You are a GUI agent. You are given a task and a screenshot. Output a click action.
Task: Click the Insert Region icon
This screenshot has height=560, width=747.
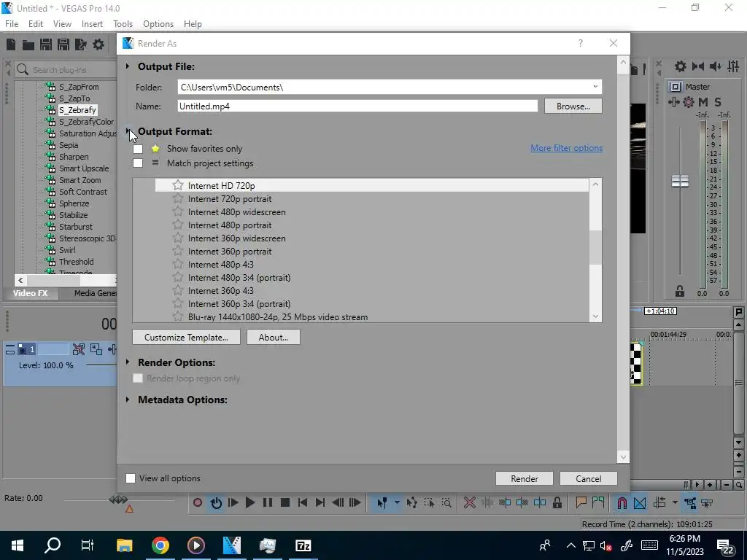click(598, 502)
